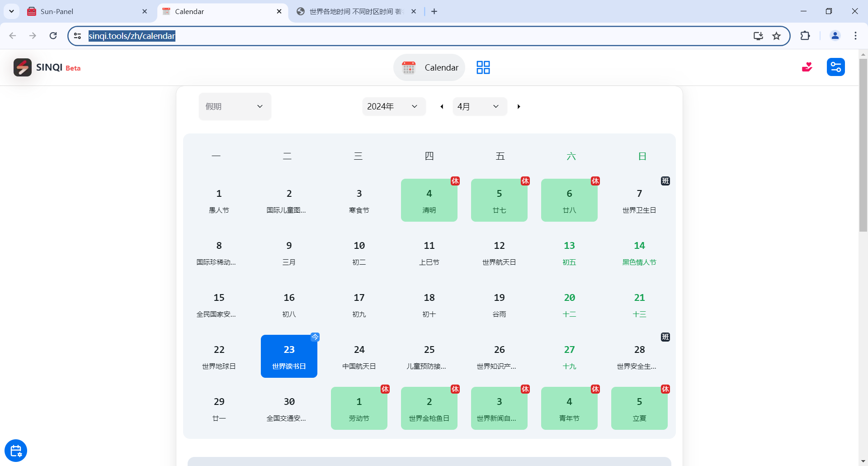Viewport: 868px width, 466px height.
Task: Select April 30 全国交通安全 date
Action: (x=289, y=409)
